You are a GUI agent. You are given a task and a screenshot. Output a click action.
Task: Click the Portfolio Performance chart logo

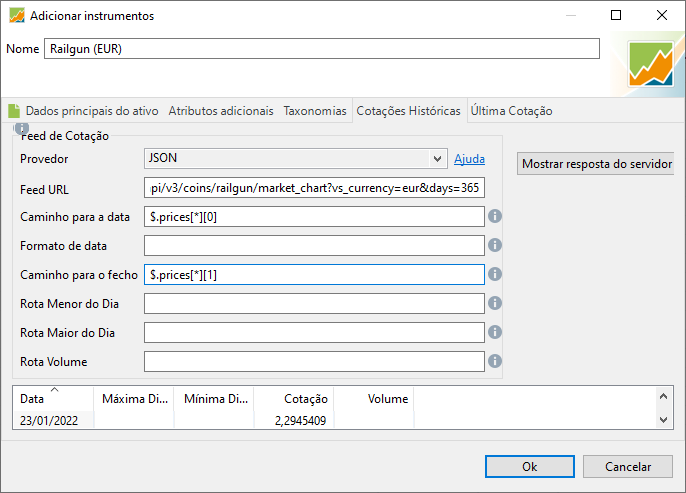[x=651, y=64]
